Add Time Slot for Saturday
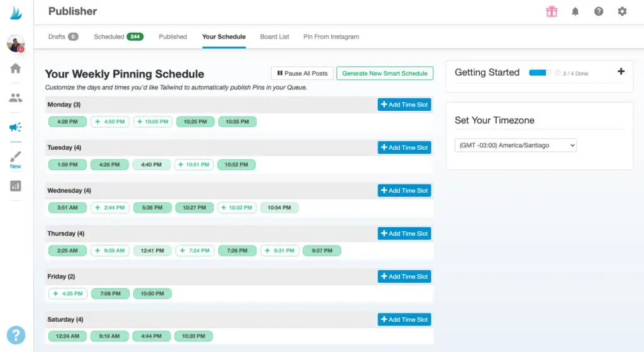Viewport: 644px width, 352px height. click(x=404, y=319)
